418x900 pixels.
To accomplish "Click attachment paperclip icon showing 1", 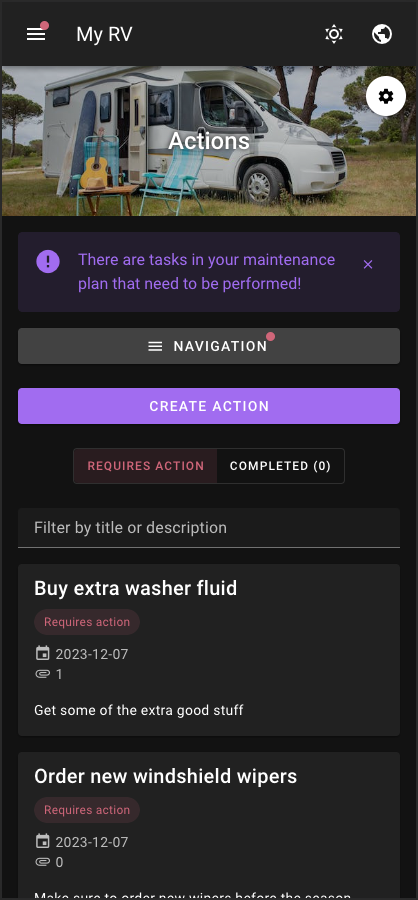I will [x=42, y=674].
